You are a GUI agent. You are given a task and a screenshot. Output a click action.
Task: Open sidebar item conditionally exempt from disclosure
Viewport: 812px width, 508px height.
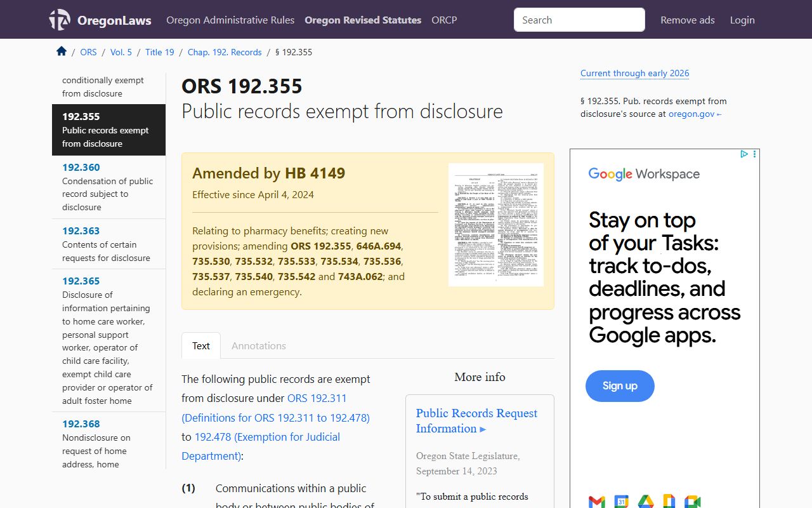(x=108, y=87)
